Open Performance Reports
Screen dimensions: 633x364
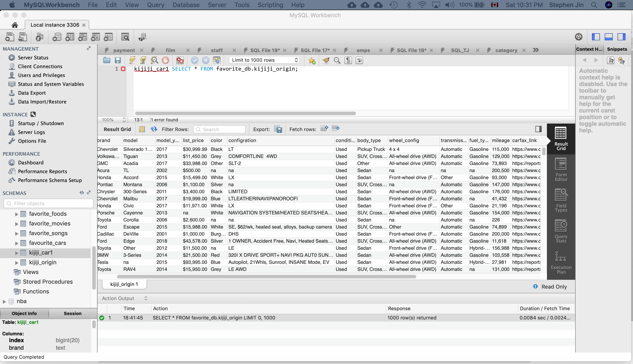coord(42,171)
